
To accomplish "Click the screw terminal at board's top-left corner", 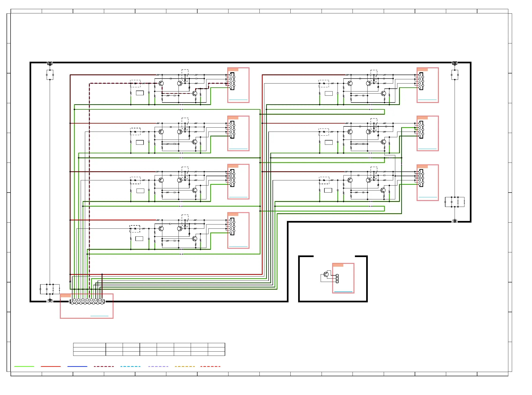I will point(50,64).
